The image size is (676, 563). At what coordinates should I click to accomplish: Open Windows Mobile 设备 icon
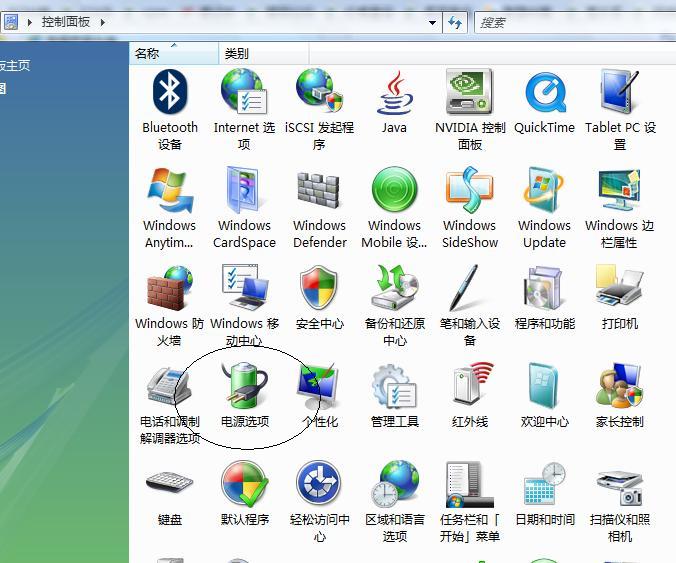tap(394, 190)
